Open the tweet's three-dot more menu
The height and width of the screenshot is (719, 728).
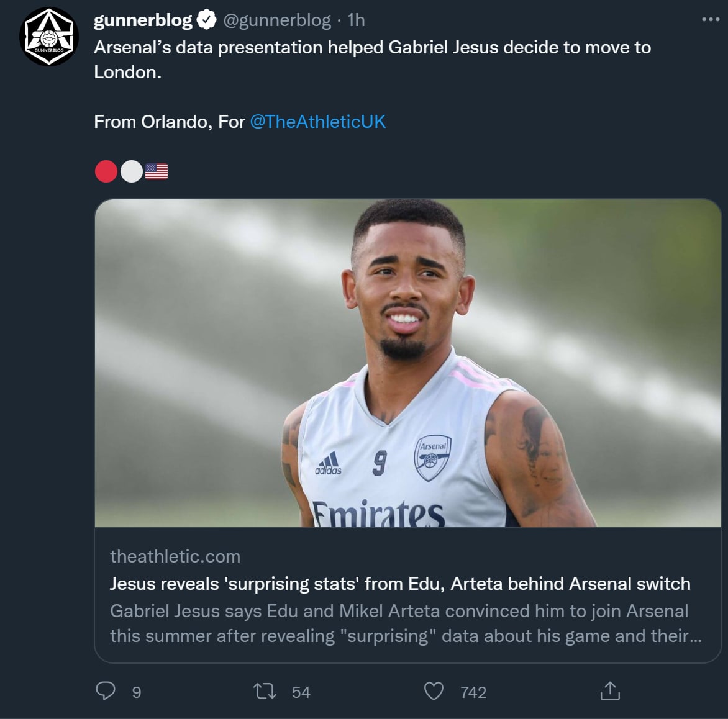pos(710,20)
